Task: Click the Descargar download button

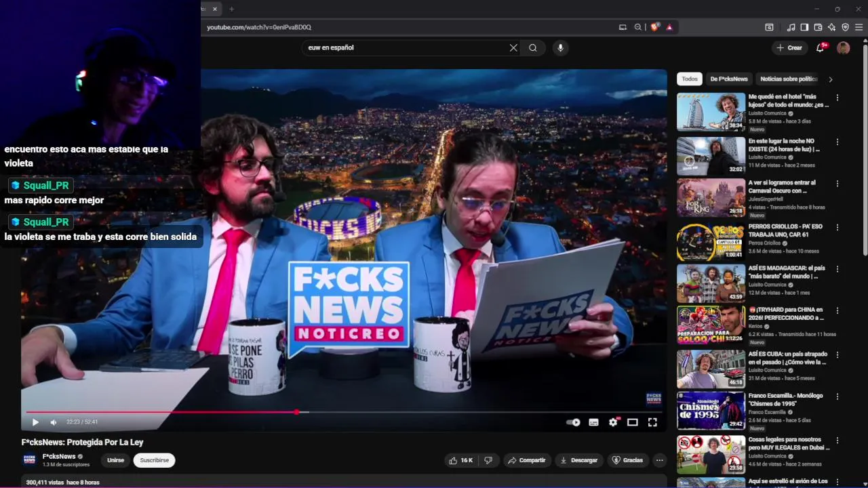Action: tap(578, 460)
